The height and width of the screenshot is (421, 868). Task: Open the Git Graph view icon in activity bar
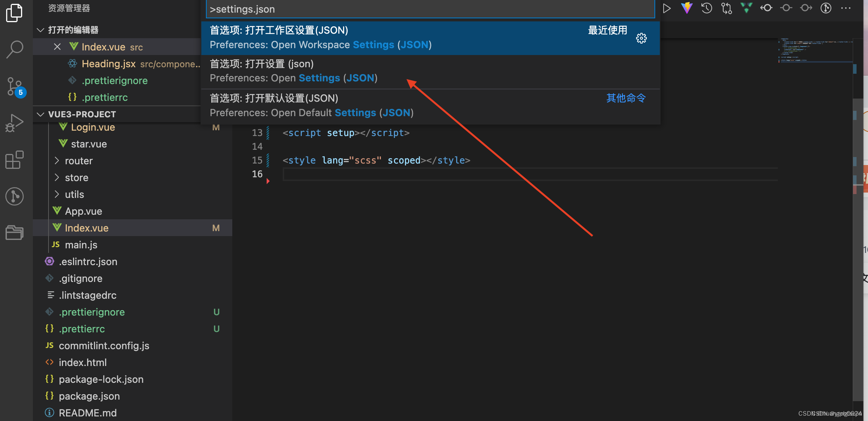(x=15, y=196)
